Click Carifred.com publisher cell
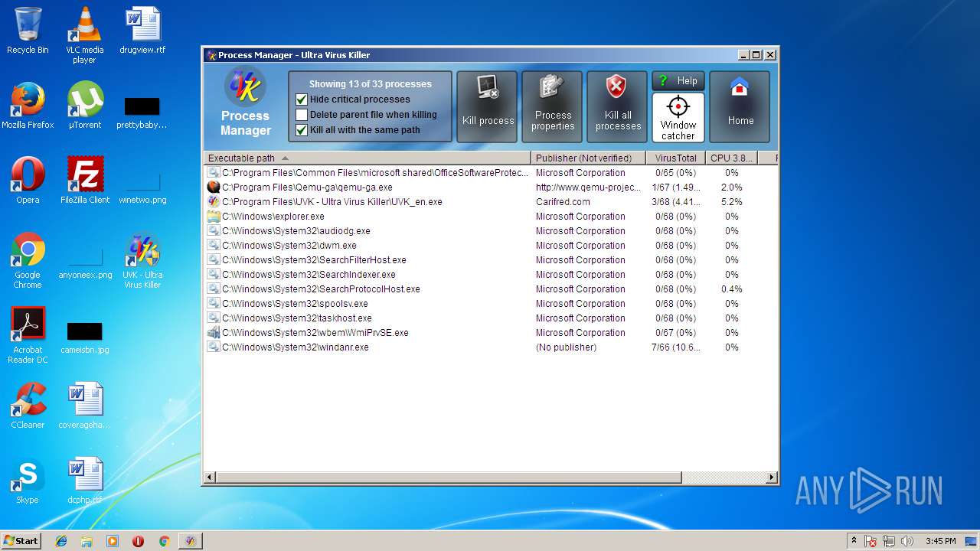The width and height of the screenshot is (980, 551). (563, 202)
